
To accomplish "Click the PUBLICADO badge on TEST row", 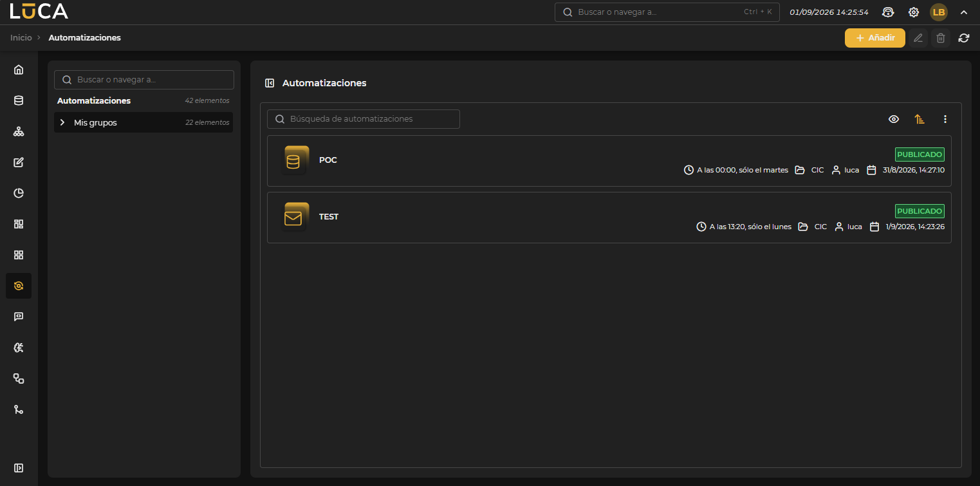I will [x=920, y=211].
